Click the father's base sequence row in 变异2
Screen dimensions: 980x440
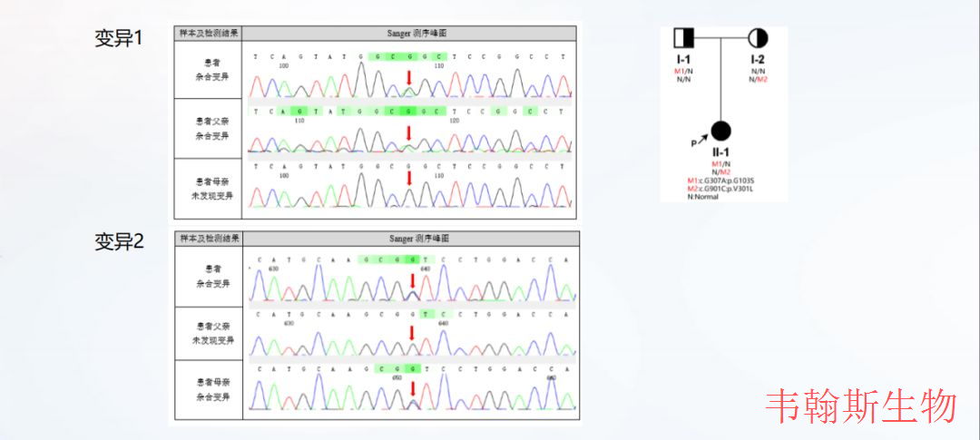click(x=413, y=315)
